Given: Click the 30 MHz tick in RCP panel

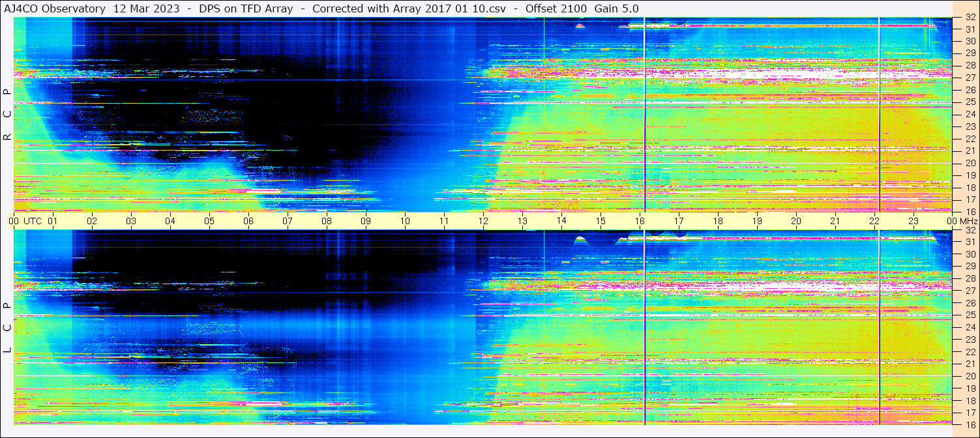Looking at the screenshot, I should pos(970,41).
